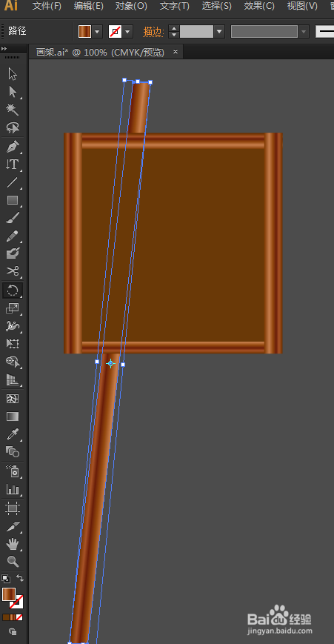The width and height of the screenshot is (334, 644).
Task: Open the 文件(F) menu
Action: (47, 6)
